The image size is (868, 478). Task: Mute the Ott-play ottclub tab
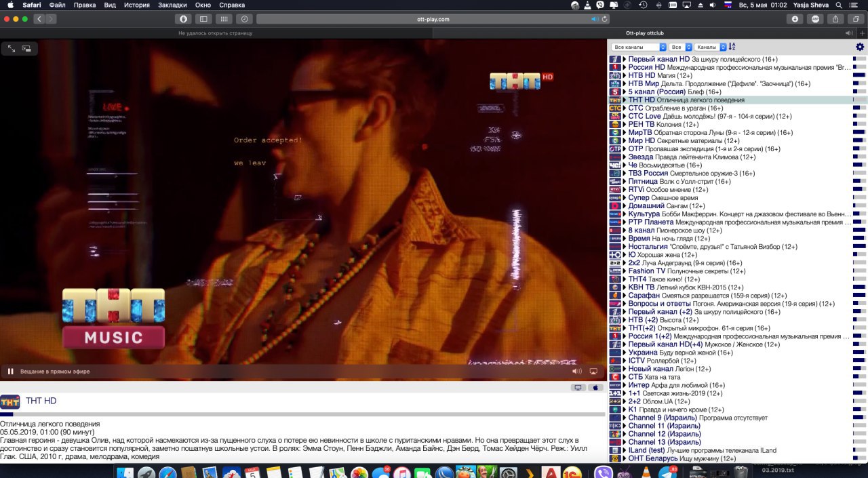pos(848,33)
